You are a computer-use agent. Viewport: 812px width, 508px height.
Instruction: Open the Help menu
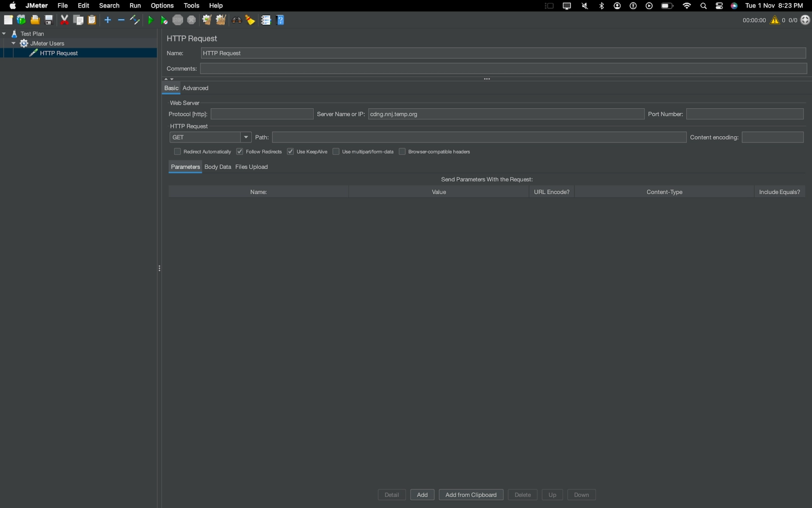216,6
